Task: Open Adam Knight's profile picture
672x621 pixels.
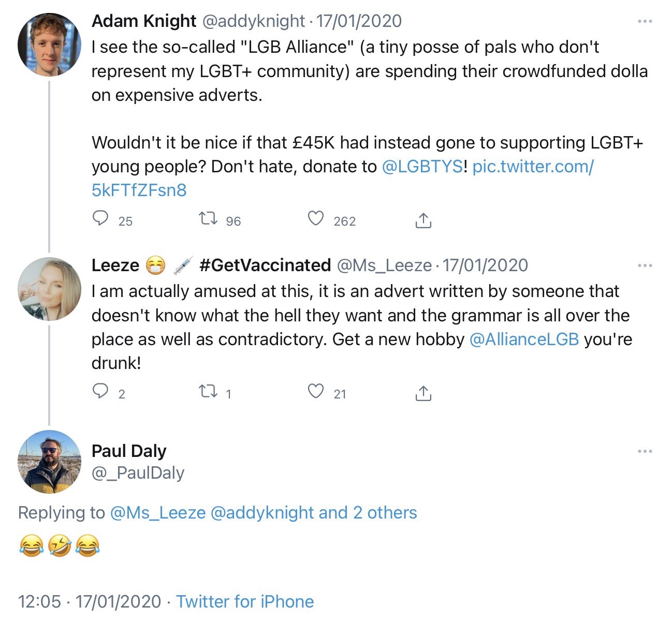Action: (50, 45)
